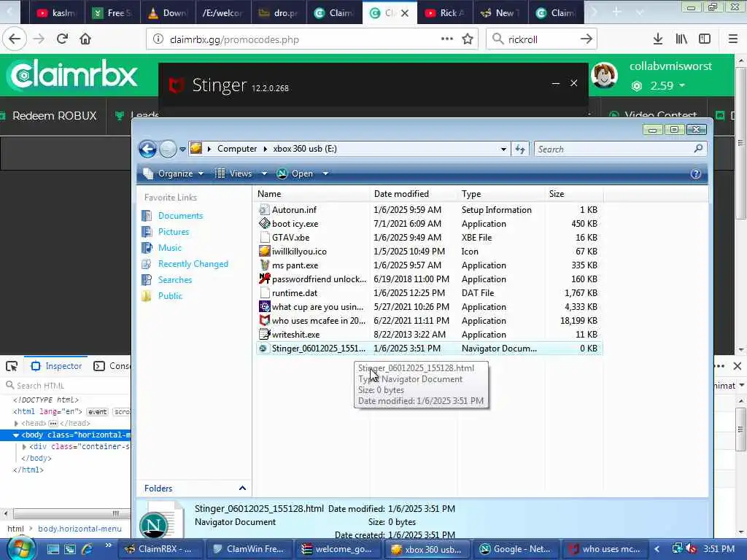Select the iwillkillyou.ico file icon

tap(264, 251)
